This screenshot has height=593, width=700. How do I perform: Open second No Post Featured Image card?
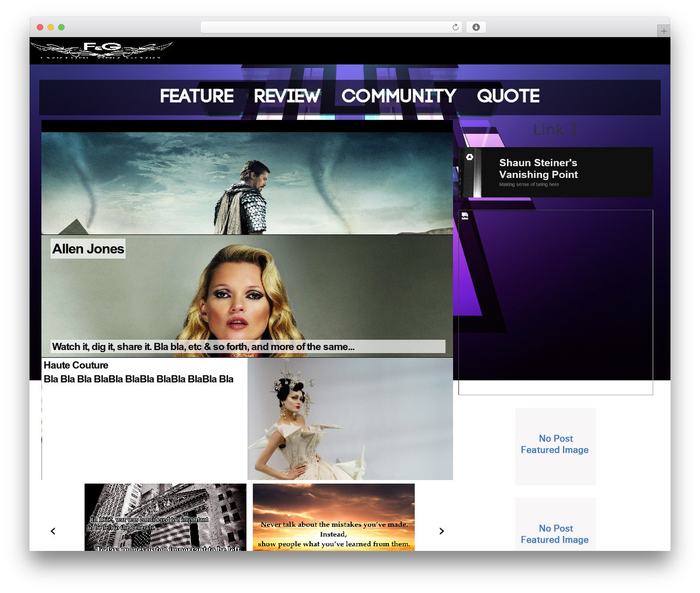[x=555, y=525]
